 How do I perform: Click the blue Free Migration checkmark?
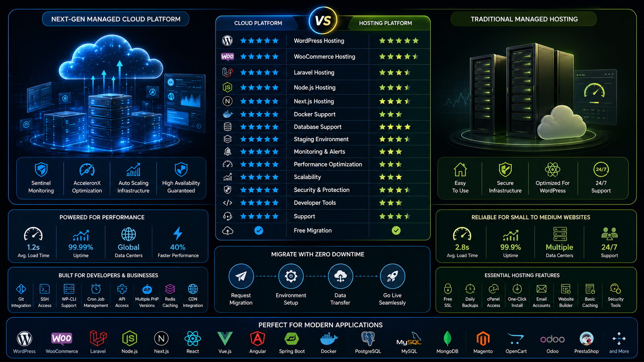(259, 230)
